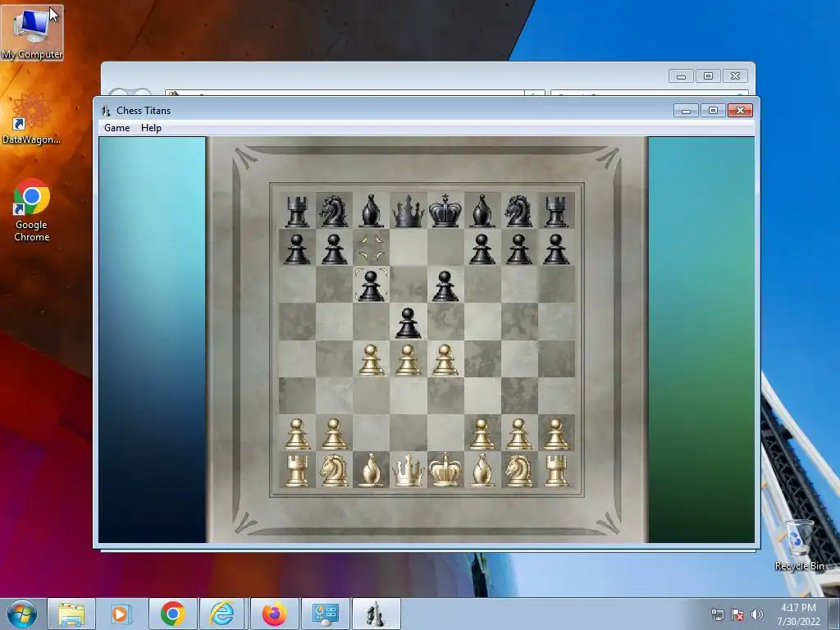
Task: Select the white pawn on c4
Action: [x=371, y=359]
